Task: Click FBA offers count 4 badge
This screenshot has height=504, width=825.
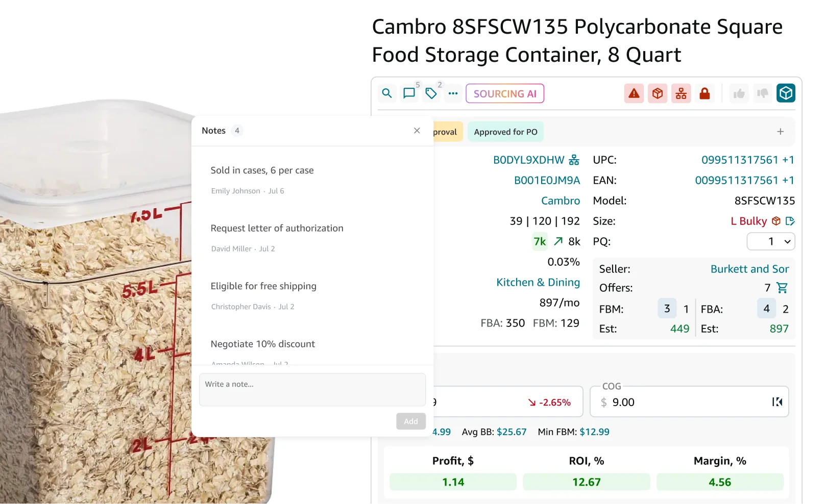Action: tap(766, 308)
